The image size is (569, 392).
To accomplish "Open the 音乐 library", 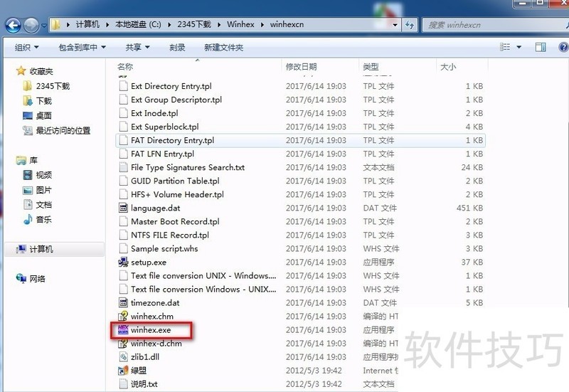I will coord(38,220).
